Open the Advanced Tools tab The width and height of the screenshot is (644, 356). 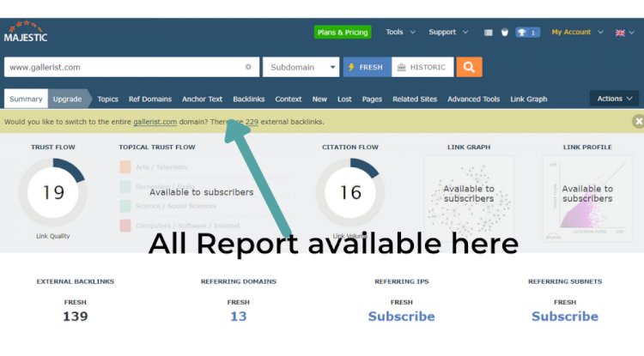pos(473,99)
